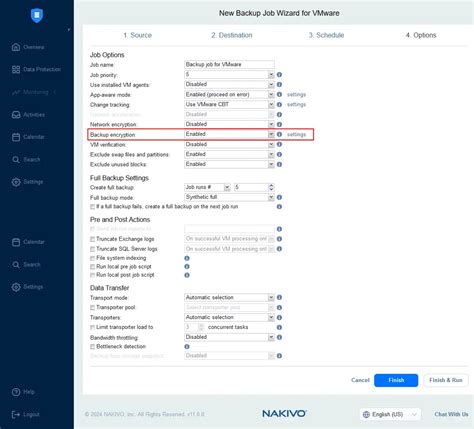Click info icon for Run local pre job script

click(x=187, y=267)
